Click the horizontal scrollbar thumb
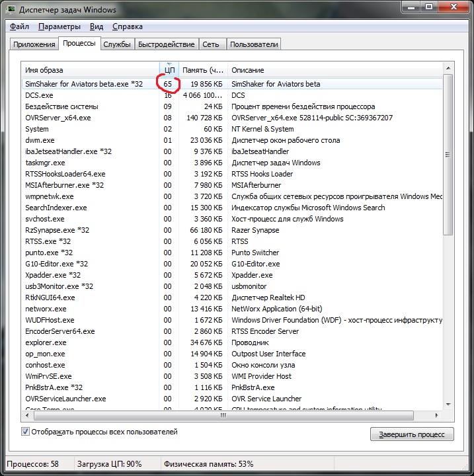474x476 pixels. click(x=223, y=415)
